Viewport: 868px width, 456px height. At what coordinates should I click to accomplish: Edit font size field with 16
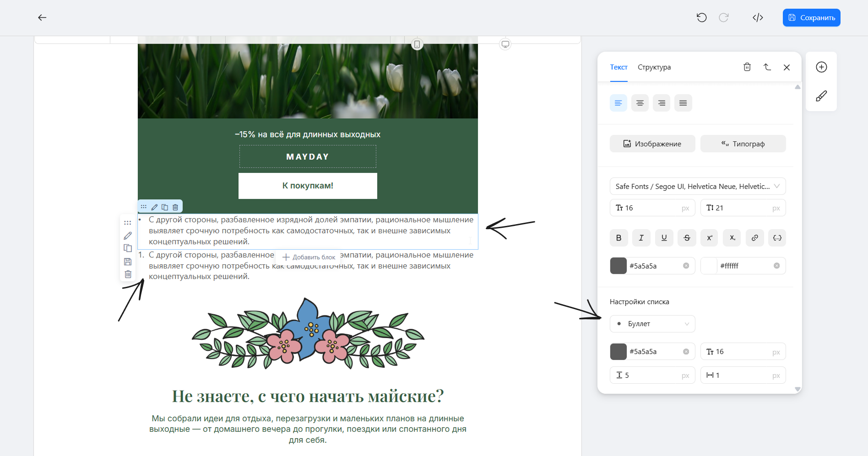click(652, 208)
